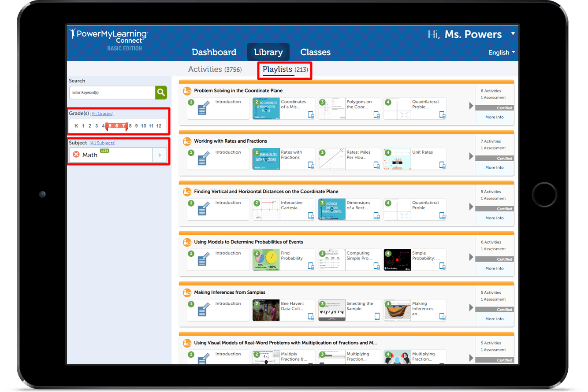Click the device icon on the Rates: Miles Per Hou... card
Screen dimensions: 588x392
coord(377,165)
